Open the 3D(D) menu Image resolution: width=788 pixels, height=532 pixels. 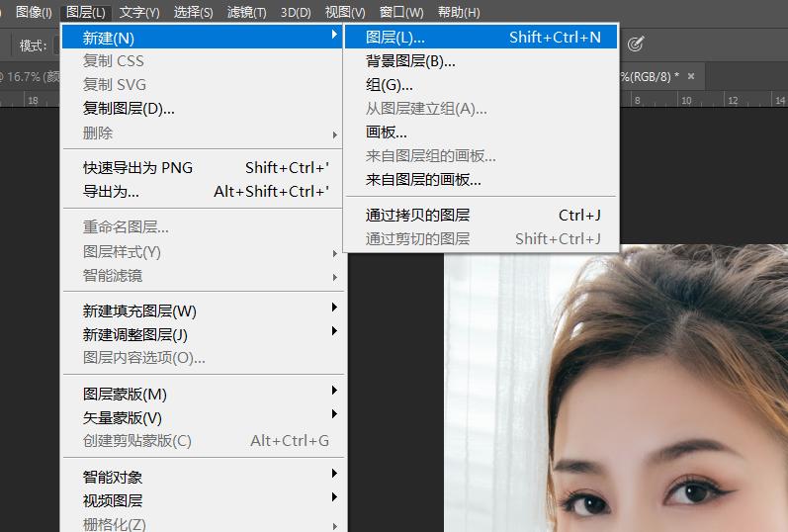(x=296, y=12)
